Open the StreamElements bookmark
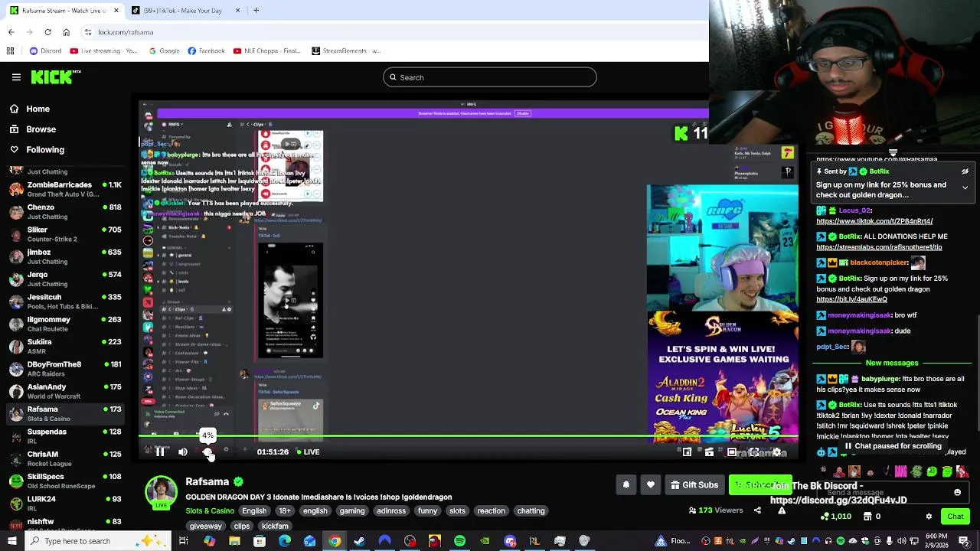 pos(345,51)
